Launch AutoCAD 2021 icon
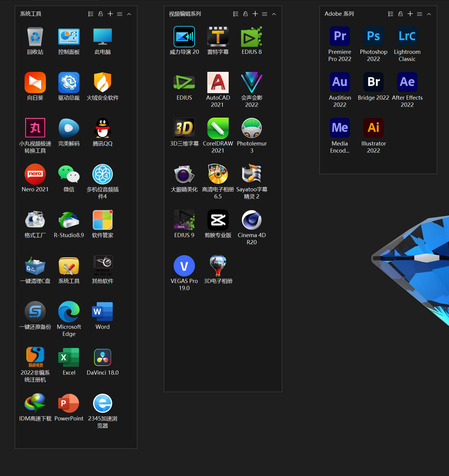The width and height of the screenshot is (449, 476). click(218, 82)
